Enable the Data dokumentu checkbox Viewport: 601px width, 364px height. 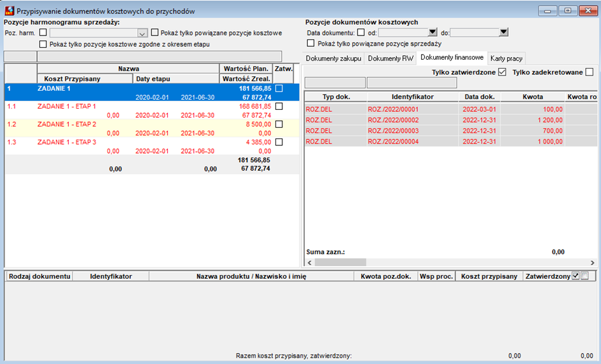[x=361, y=32]
